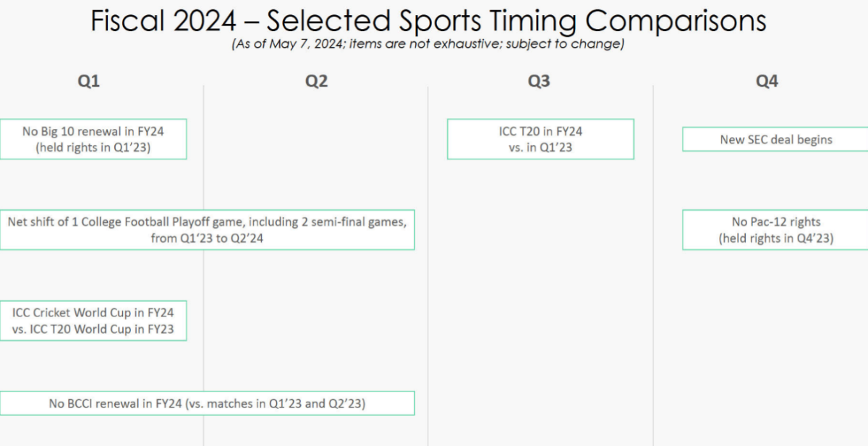
Task: Click the Q1 column heading
Action: [88, 82]
